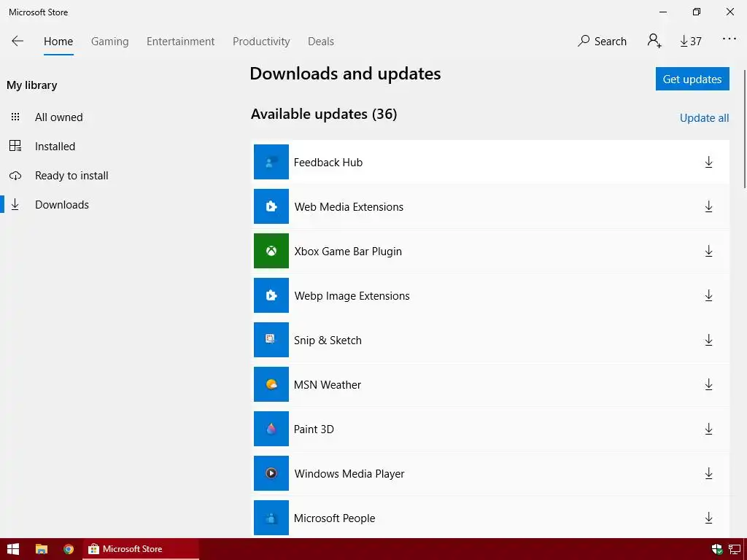Click the Web Media Extensions name
The width and height of the screenshot is (747, 560).
349,206
